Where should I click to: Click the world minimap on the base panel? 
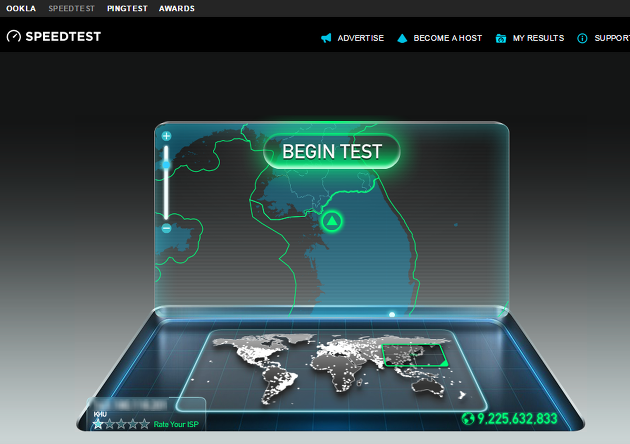[332, 370]
